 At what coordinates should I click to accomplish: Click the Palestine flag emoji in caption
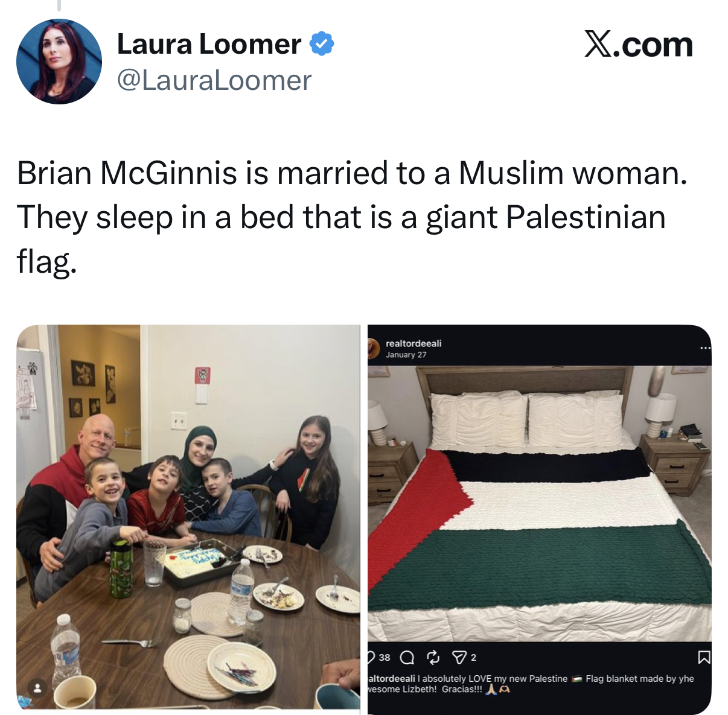click(577, 679)
